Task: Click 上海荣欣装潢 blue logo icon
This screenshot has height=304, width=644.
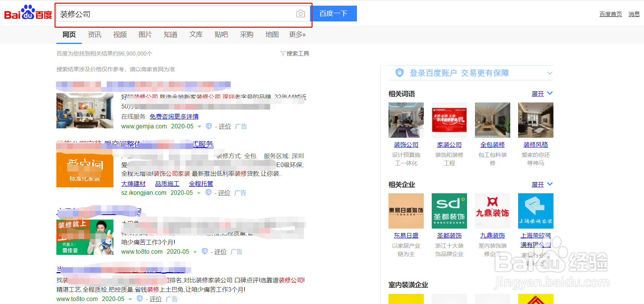Action: [536, 211]
